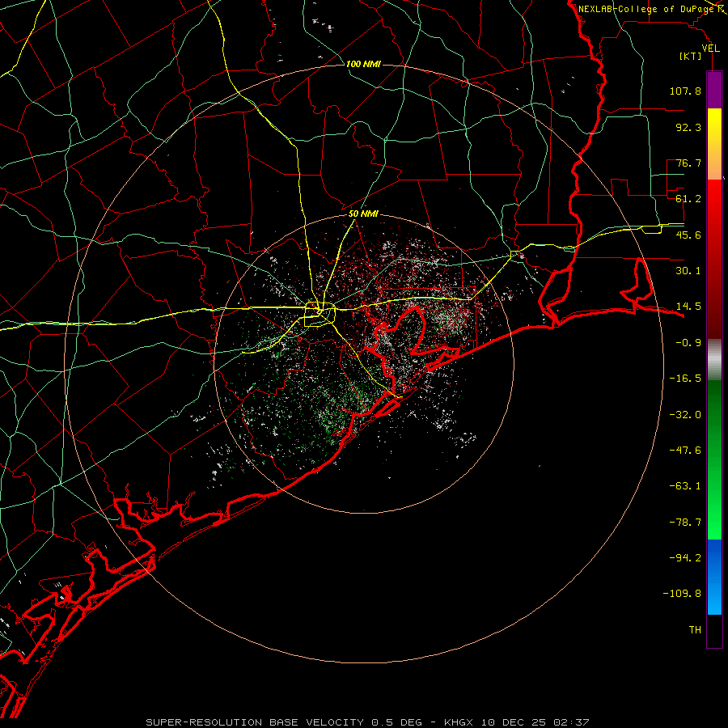Pick the bright green band of the velocity scale
The height and width of the screenshot is (728, 728).
714,459
